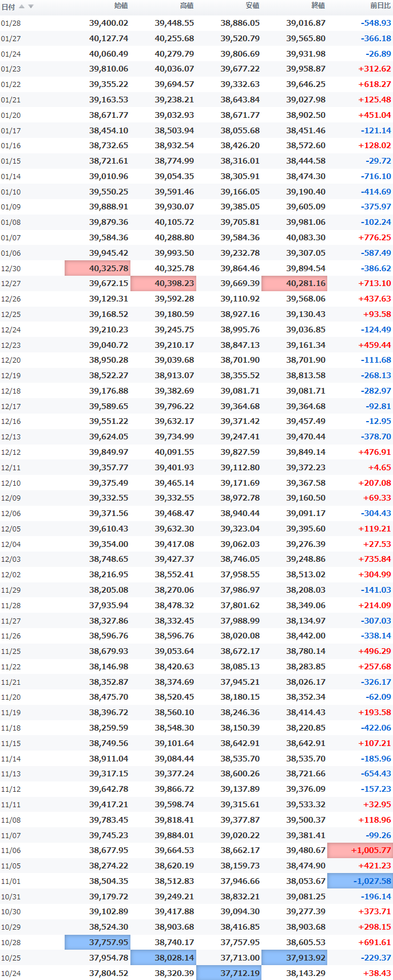Click the 前日比 column header

tap(380, 6)
